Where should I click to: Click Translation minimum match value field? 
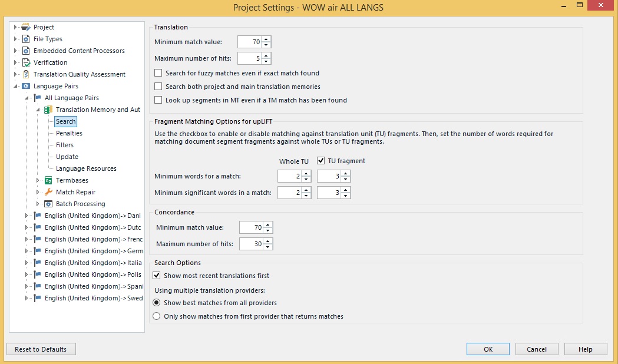click(250, 42)
